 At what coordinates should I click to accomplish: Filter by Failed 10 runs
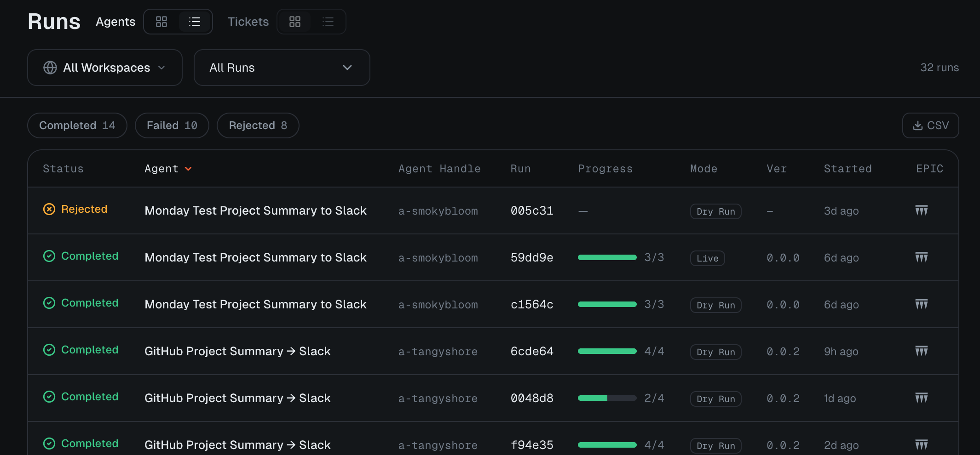(172, 125)
